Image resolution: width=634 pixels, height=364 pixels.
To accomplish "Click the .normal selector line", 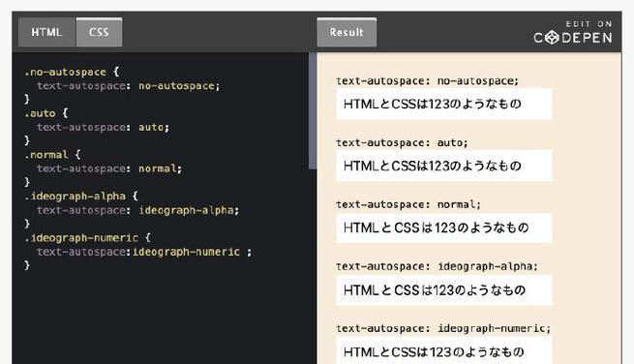I will 52,155.
